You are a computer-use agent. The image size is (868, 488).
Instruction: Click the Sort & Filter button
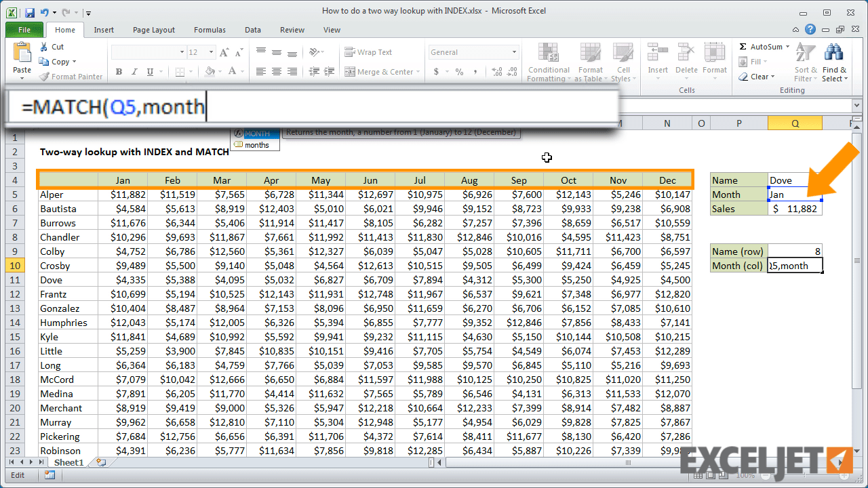[804, 62]
